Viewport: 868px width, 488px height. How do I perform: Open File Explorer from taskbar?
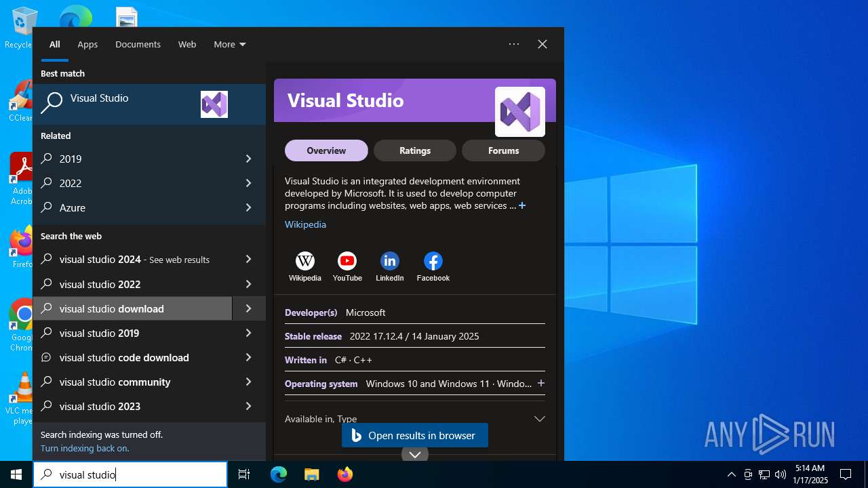(311, 474)
